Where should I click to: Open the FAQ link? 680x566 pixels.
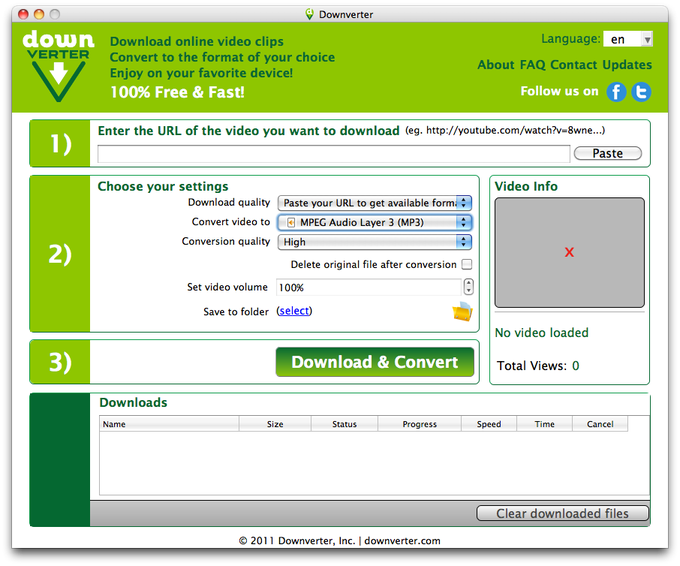pyautogui.click(x=532, y=65)
